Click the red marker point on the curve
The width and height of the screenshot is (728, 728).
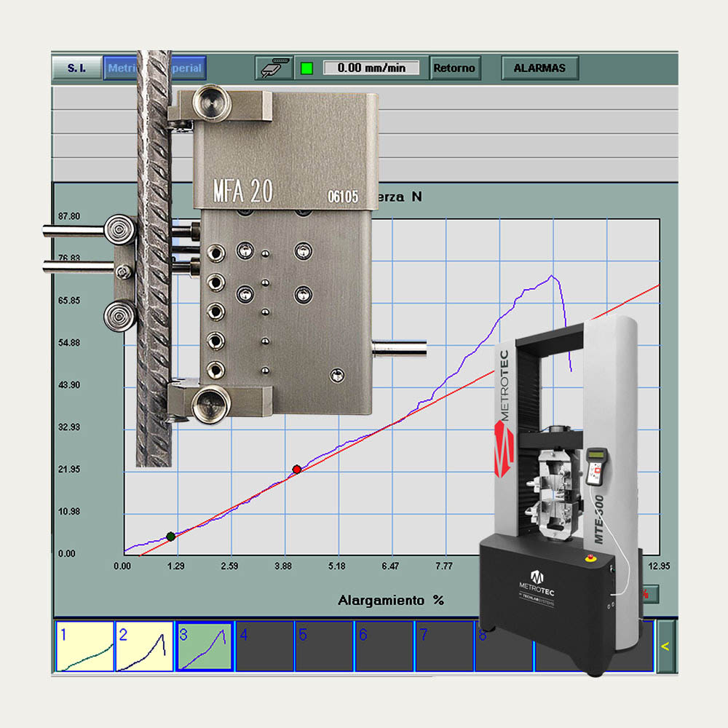point(296,469)
